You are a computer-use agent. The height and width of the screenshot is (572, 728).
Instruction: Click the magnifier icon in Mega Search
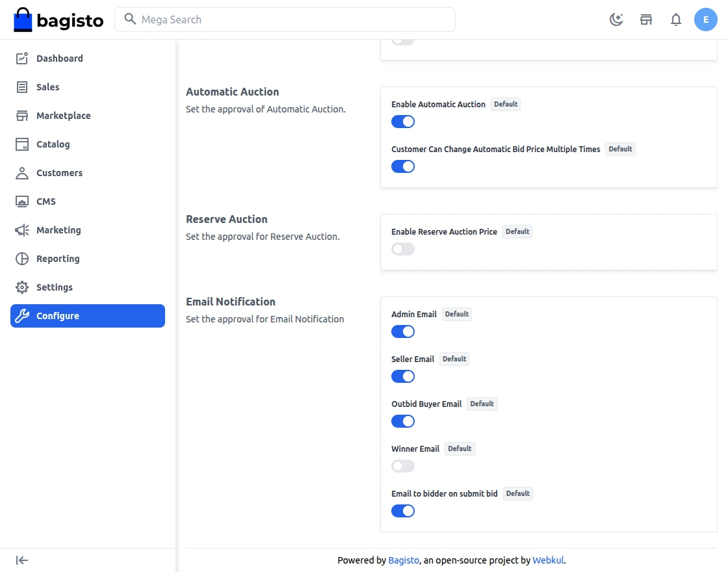tap(130, 19)
